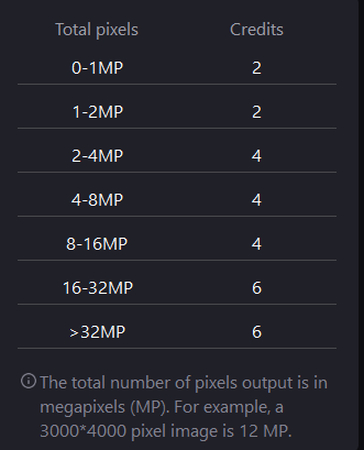The height and width of the screenshot is (450, 364).
Task: Click the info icon beside the megapixels note
Action: coord(28,381)
